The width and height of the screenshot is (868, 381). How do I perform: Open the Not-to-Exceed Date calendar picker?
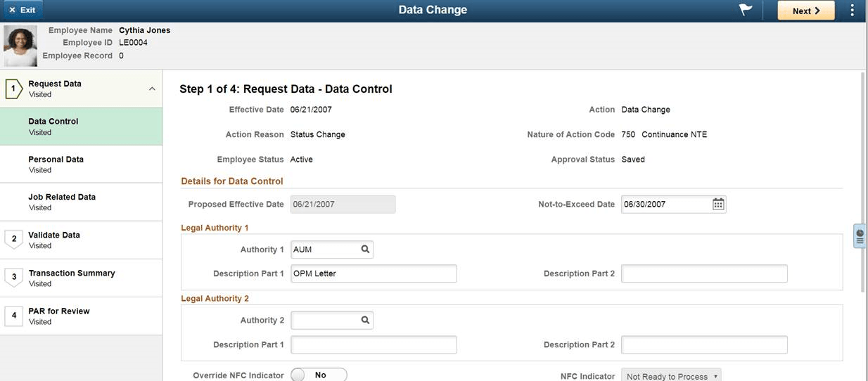pos(717,205)
